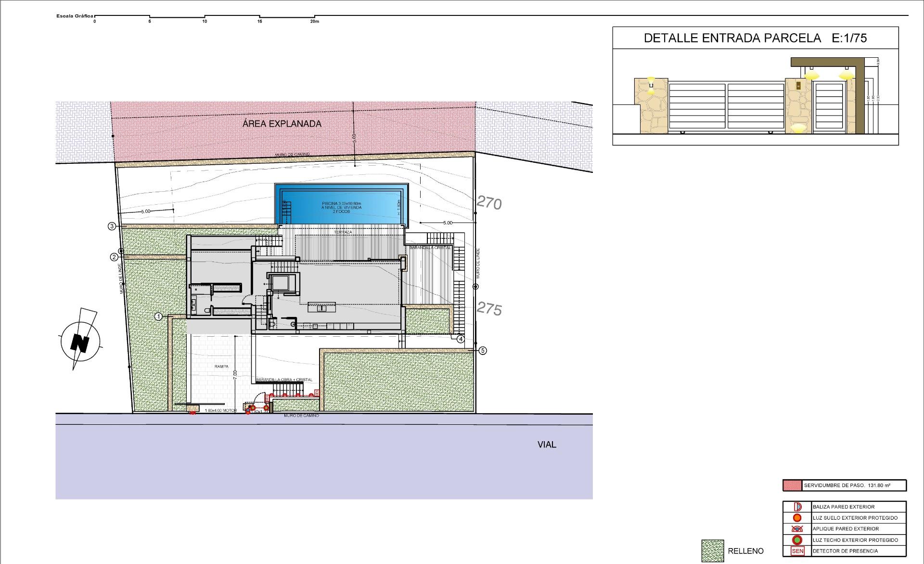
Task: Click circled marker number 4
Action: (x=461, y=339)
